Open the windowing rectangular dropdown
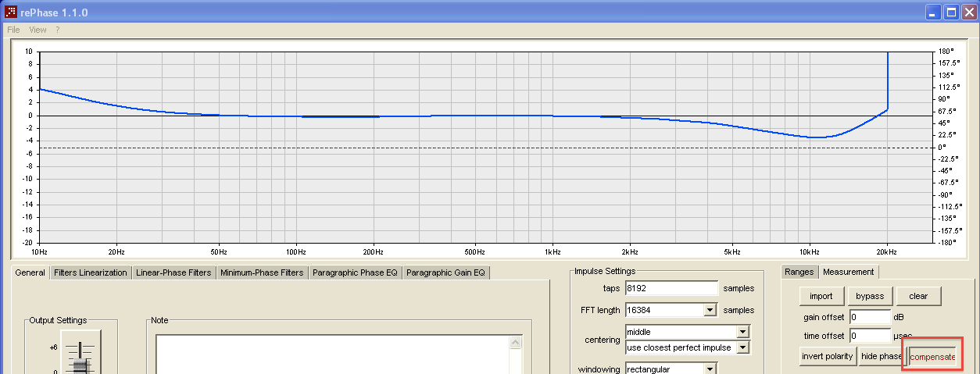The width and height of the screenshot is (980, 374). [710, 369]
